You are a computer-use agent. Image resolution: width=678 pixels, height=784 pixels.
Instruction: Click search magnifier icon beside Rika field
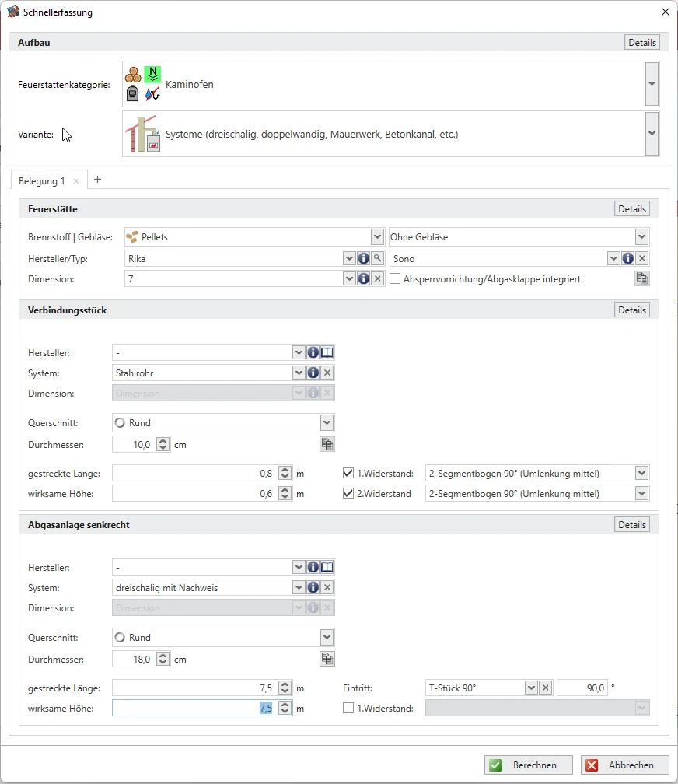click(377, 258)
